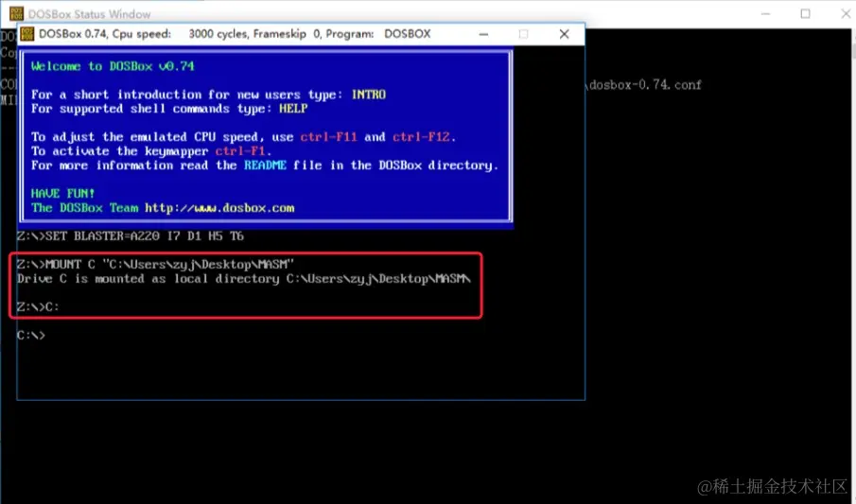
Task: Click the C:\> command prompt
Action: point(31,336)
